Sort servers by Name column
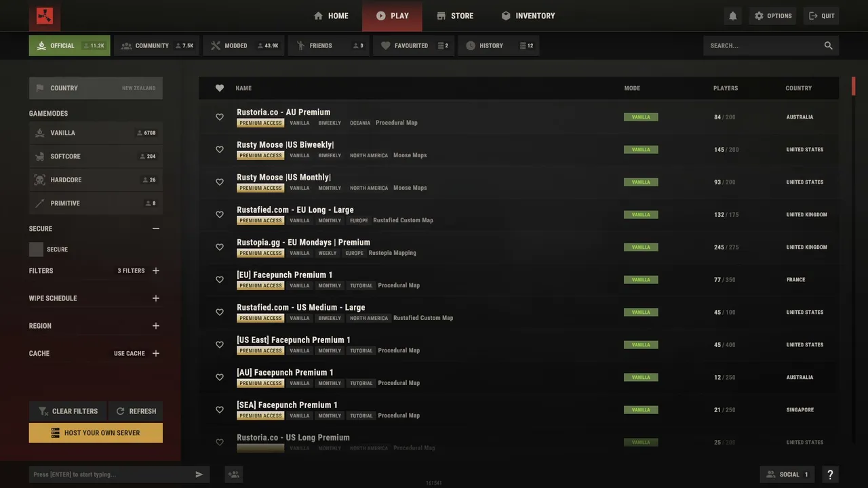 (x=243, y=88)
